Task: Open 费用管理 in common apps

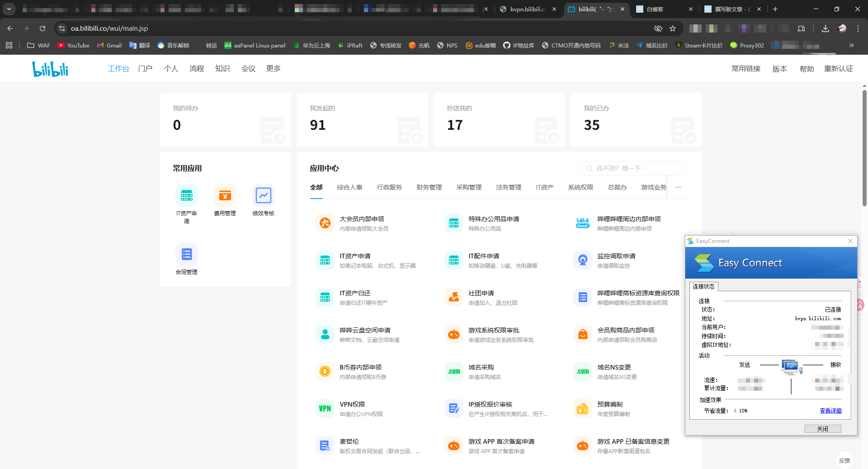Action: (225, 196)
